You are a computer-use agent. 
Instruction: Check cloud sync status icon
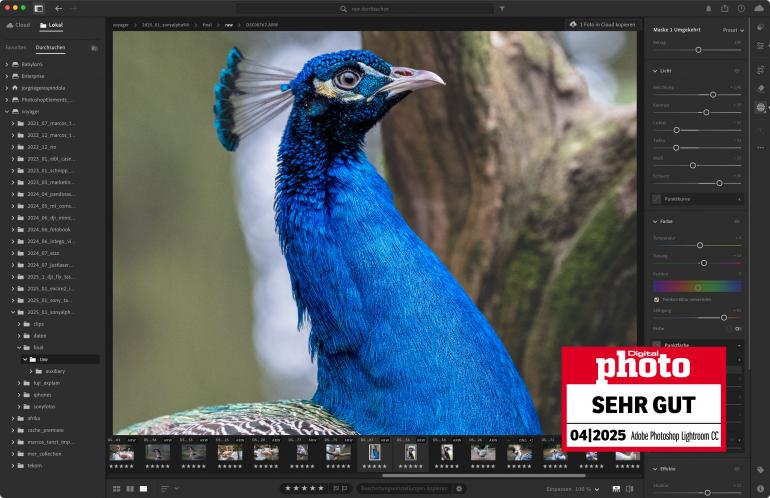[x=759, y=8]
